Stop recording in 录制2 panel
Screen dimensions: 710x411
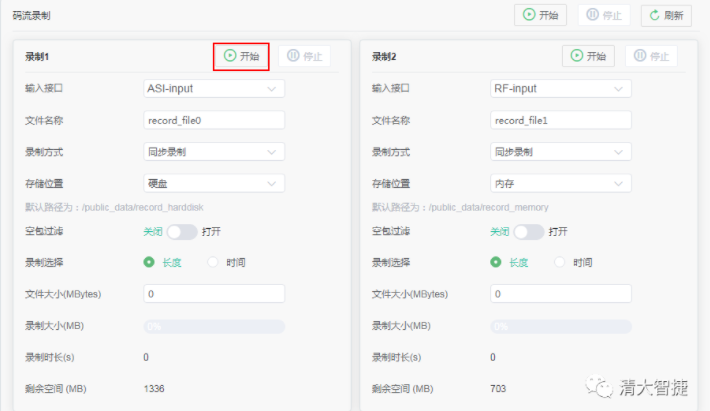click(x=651, y=56)
